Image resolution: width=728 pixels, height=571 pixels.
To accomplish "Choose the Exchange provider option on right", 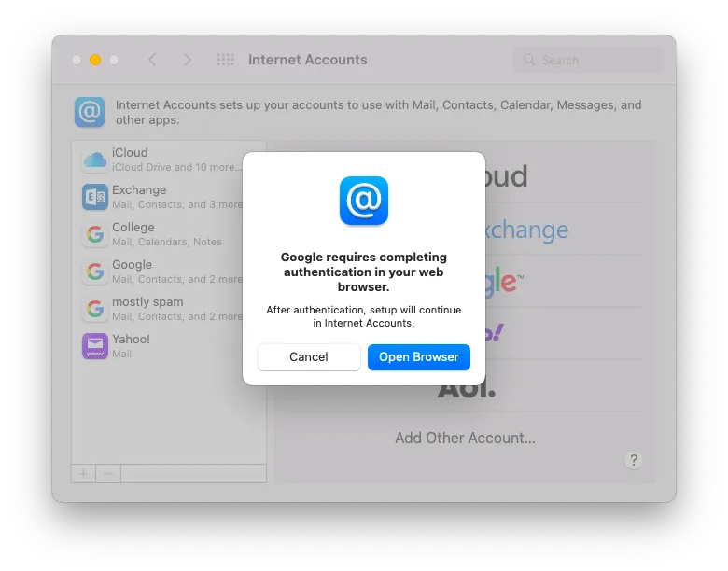I will [527, 230].
